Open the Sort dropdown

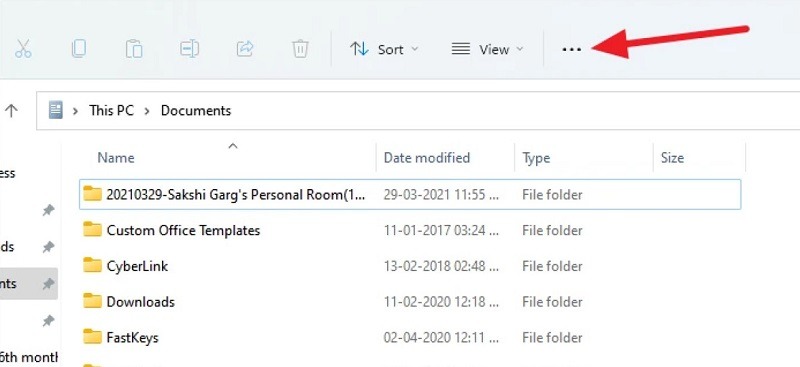point(384,50)
